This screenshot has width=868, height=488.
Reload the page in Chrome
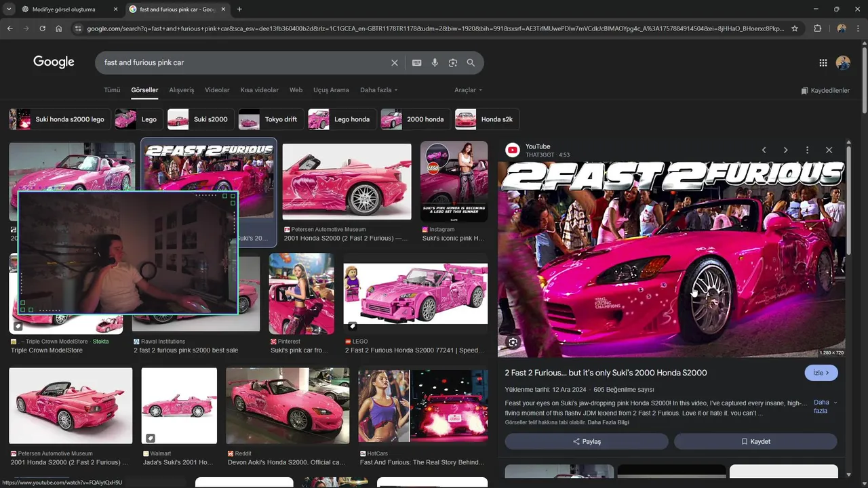click(42, 28)
